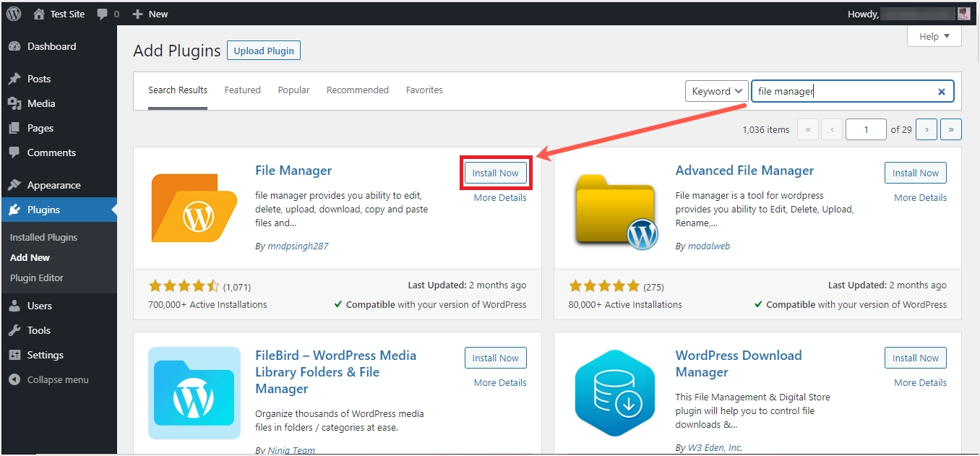Select Add New in Plugins submenu
980x456 pixels.
(x=30, y=257)
